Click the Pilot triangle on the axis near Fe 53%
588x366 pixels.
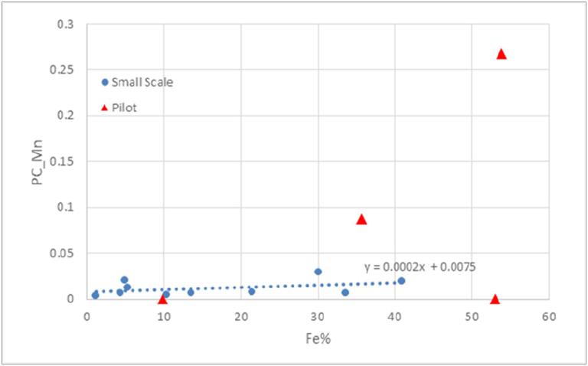[x=495, y=299]
